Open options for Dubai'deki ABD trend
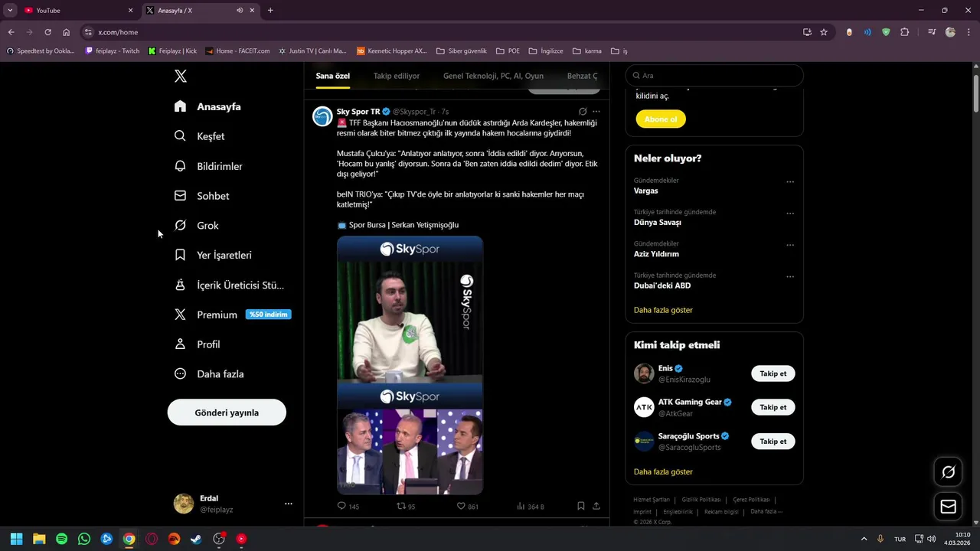Image resolution: width=980 pixels, height=551 pixels. 790,276
